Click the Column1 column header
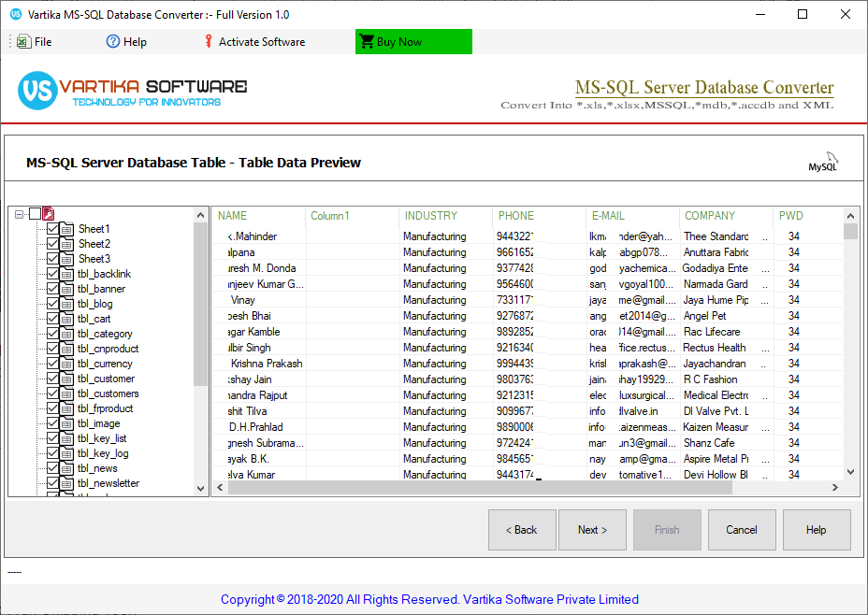 click(x=352, y=216)
